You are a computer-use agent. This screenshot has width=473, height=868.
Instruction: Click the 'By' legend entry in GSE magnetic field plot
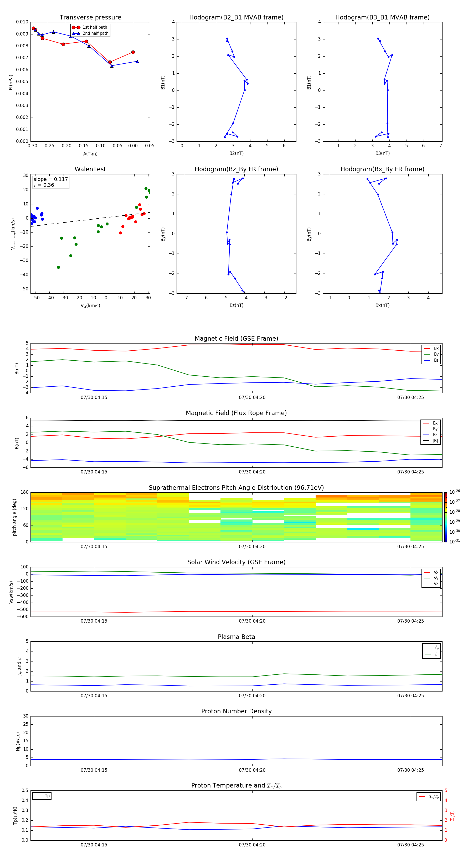(x=431, y=354)
